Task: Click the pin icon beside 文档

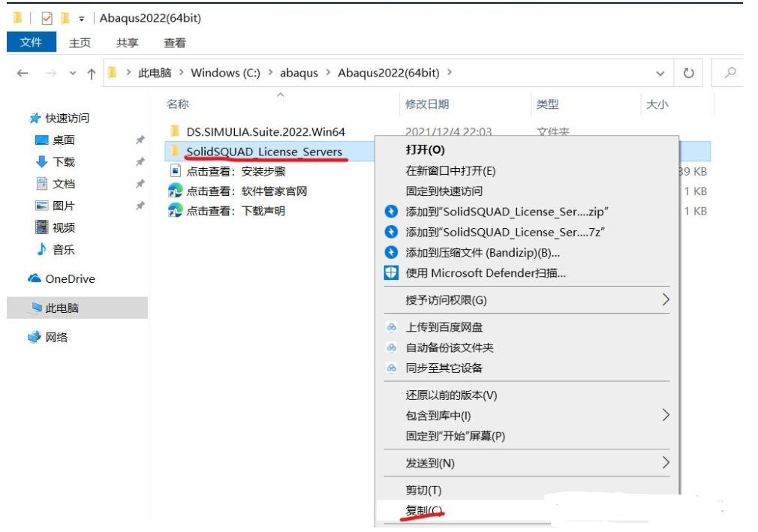Action: point(140,184)
